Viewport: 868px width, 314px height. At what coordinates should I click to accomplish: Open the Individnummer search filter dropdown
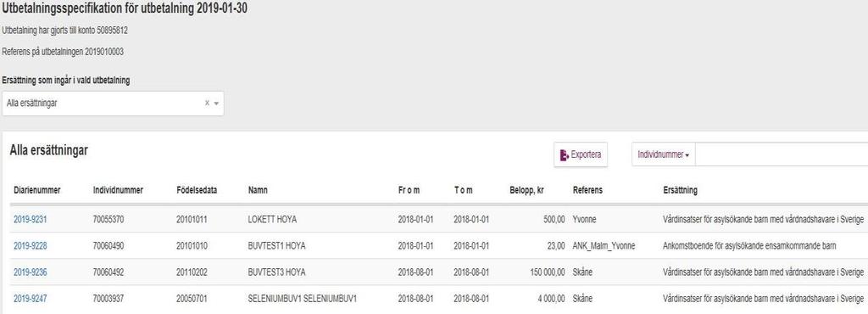(x=663, y=154)
